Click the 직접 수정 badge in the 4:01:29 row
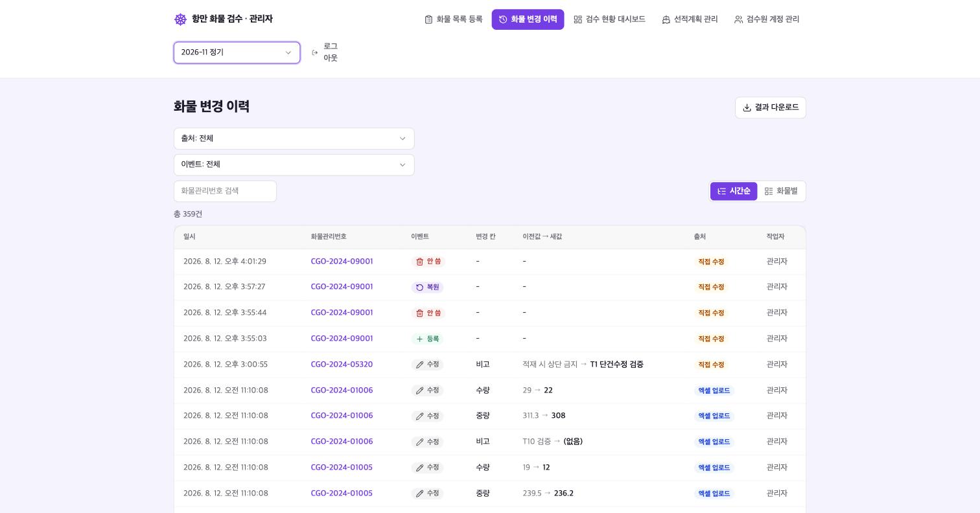 (711, 262)
